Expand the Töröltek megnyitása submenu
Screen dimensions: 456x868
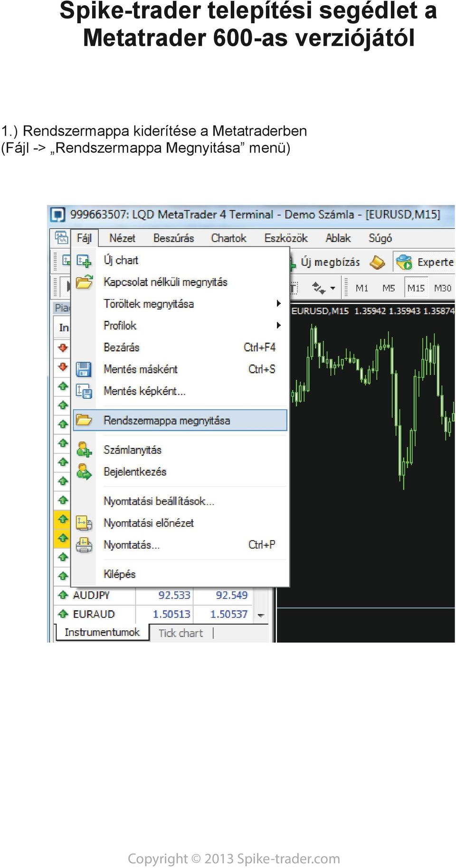(180, 304)
